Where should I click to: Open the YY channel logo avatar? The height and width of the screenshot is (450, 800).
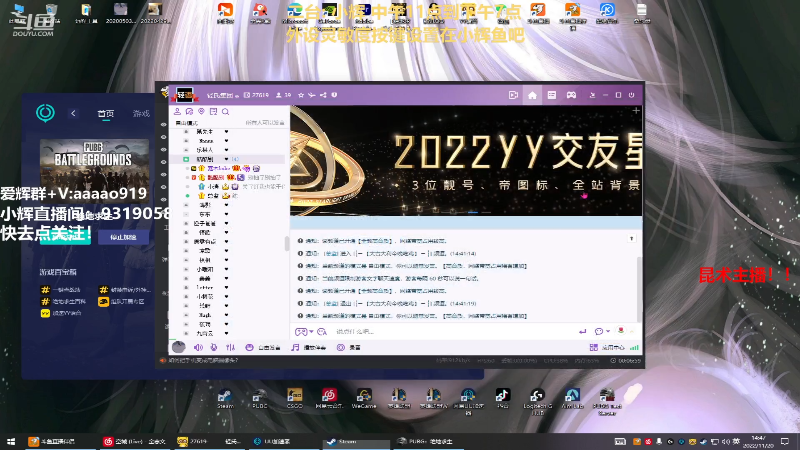[x=184, y=94]
